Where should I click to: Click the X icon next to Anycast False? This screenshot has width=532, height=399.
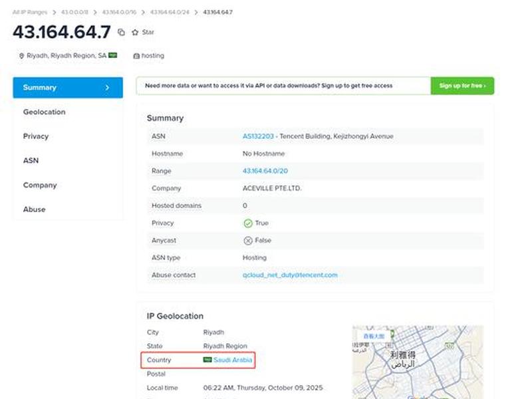248,241
